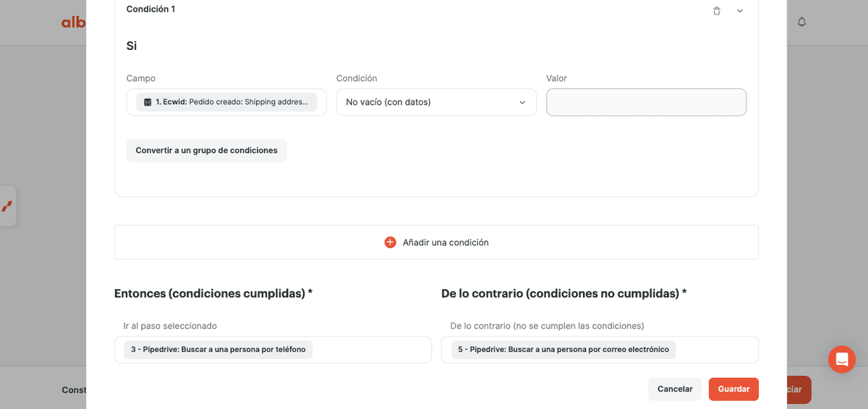868x409 pixels.
Task: Click the red side tab icon on left edge
Action: pos(7,206)
